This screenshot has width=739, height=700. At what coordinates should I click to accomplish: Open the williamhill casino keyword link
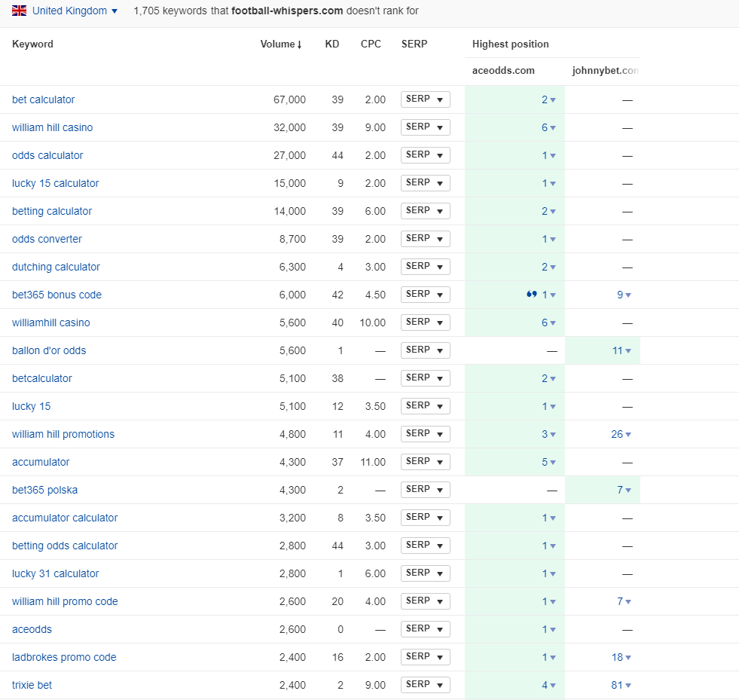(51, 322)
